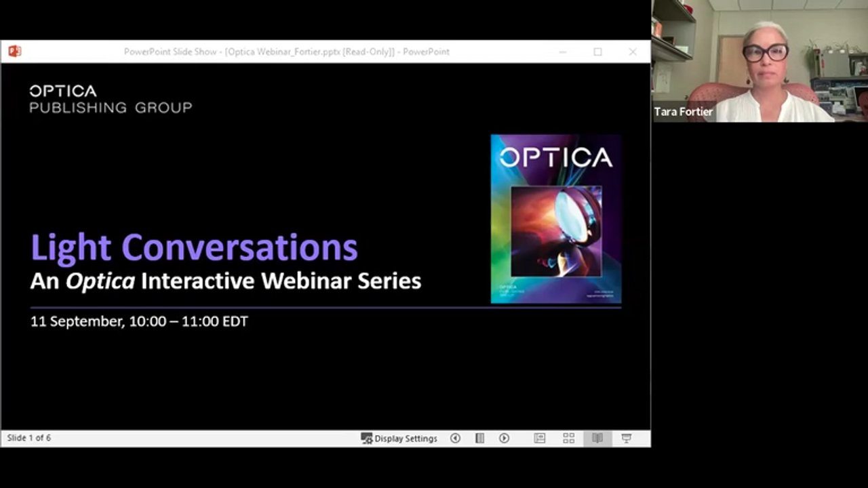Close the PowerPoint Slide Show window
The height and width of the screenshot is (488, 868).
point(633,52)
